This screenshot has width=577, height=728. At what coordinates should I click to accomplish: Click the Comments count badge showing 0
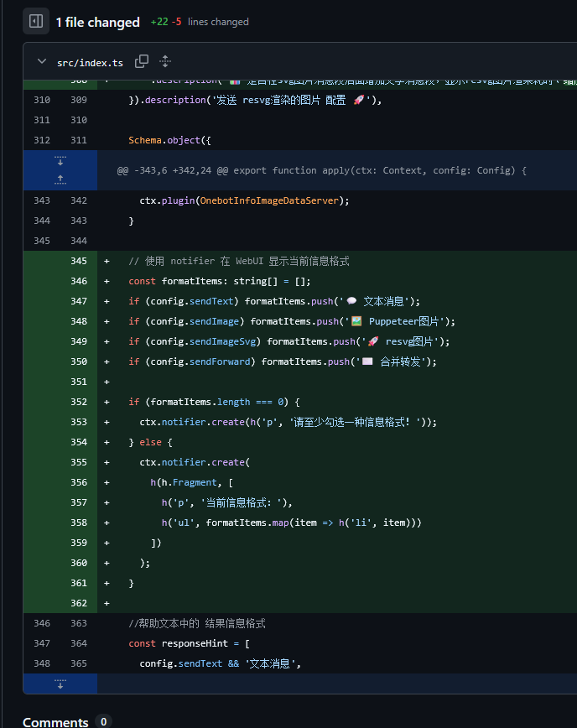tap(103, 721)
